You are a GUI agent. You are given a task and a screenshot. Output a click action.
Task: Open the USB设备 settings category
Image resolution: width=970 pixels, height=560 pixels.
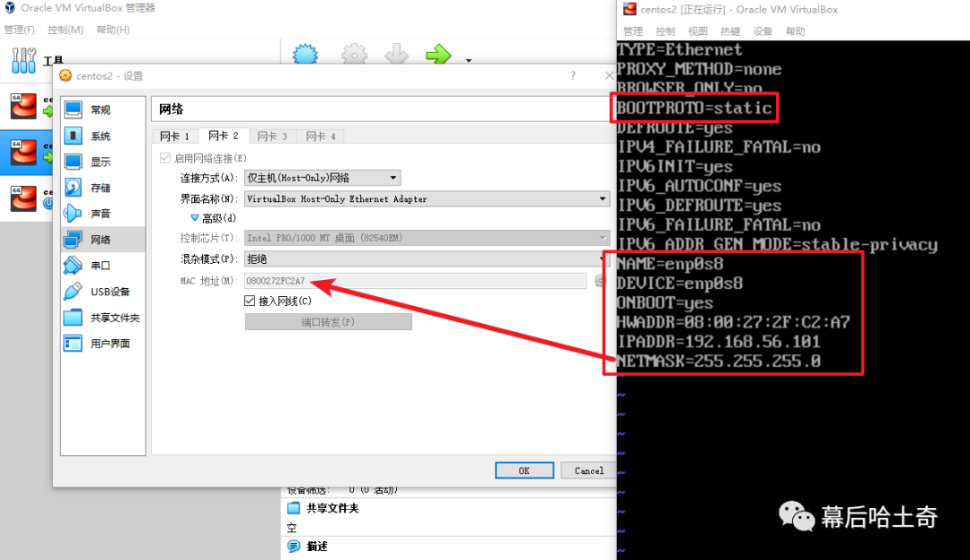pos(109,292)
